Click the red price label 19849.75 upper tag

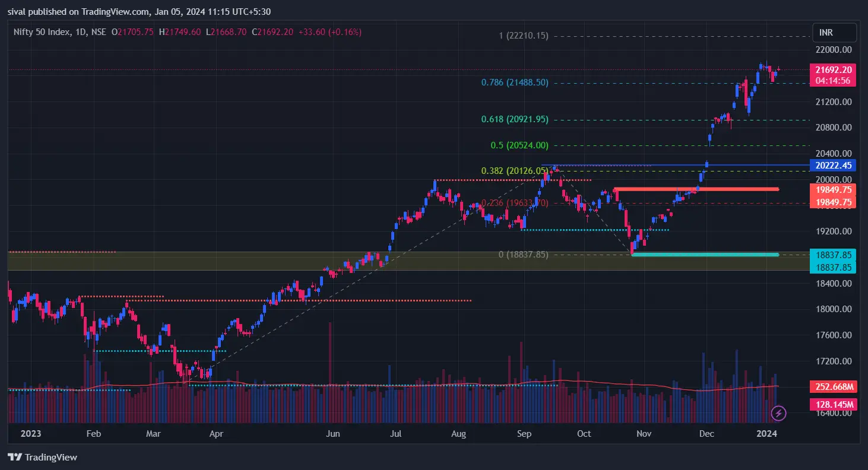click(x=833, y=190)
